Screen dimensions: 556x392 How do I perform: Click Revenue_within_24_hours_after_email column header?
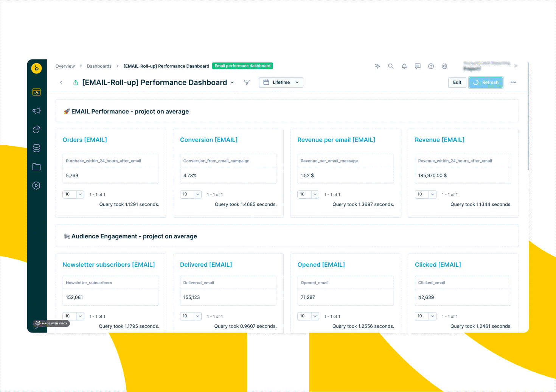click(455, 161)
